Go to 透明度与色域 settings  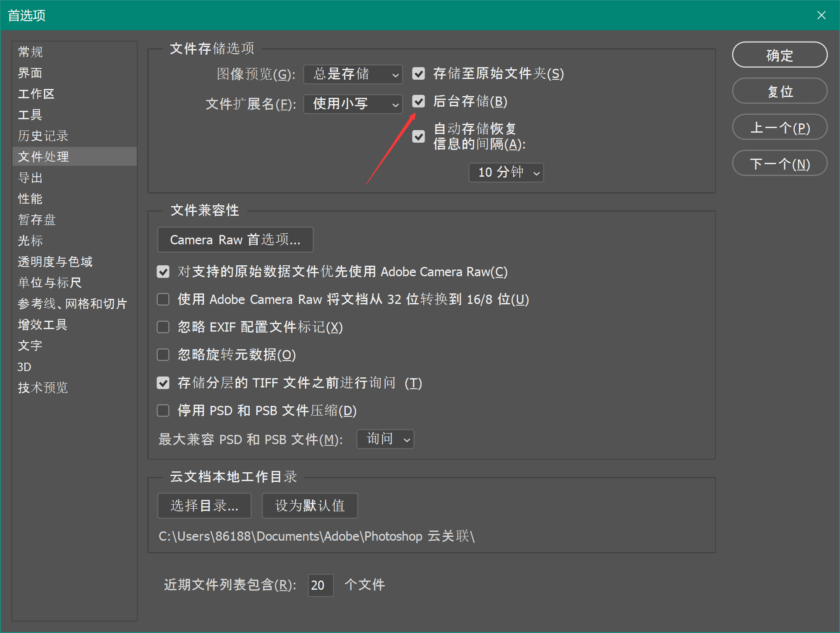pyautogui.click(x=55, y=262)
